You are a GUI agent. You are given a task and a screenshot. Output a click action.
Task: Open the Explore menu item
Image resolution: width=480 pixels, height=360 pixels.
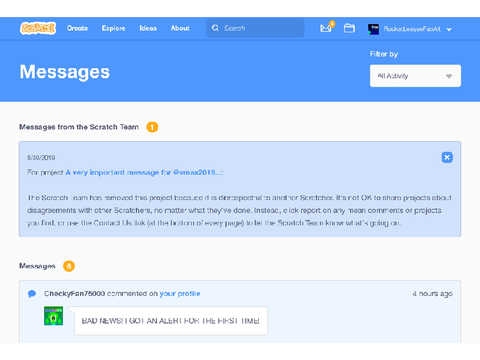114,28
